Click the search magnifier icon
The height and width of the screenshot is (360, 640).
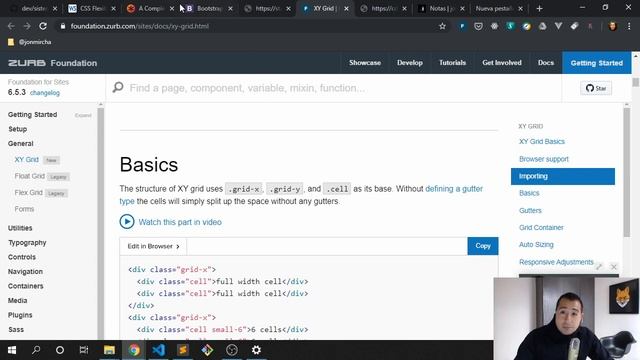[x=118, y=87]
